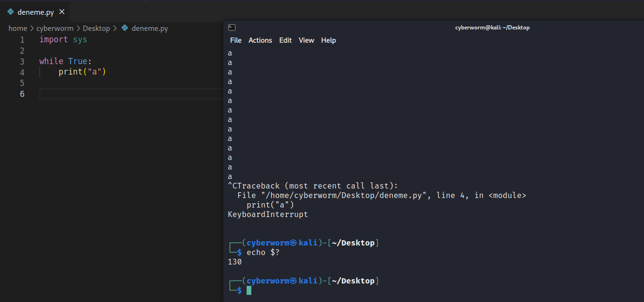The height and width of the screenshot is (302, 644).
Task: Click line number 1 in editor gutter
Action: tap(22, 40)
